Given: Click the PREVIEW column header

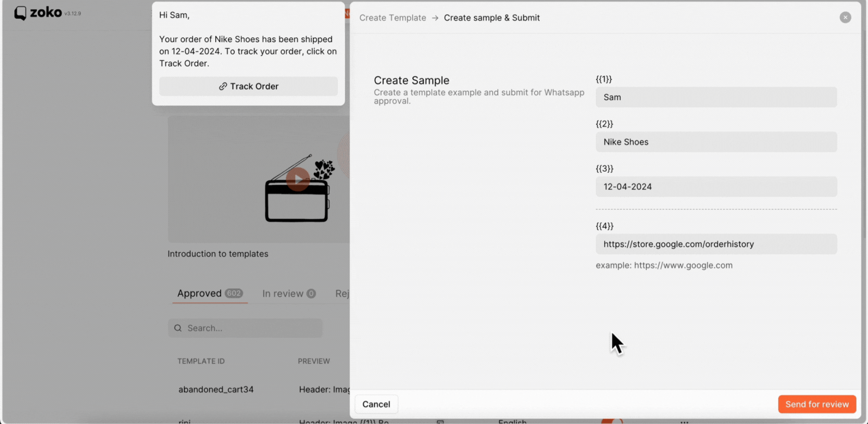Looking at the screenshot, I should coord(314,361).
